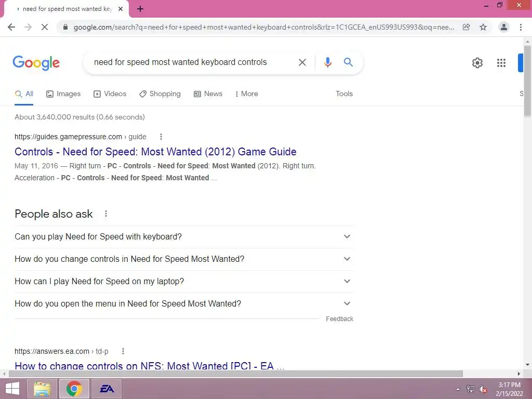Open Controls - Need for Speed Game Guide link

pyautogui.click(x=155, y=152)
